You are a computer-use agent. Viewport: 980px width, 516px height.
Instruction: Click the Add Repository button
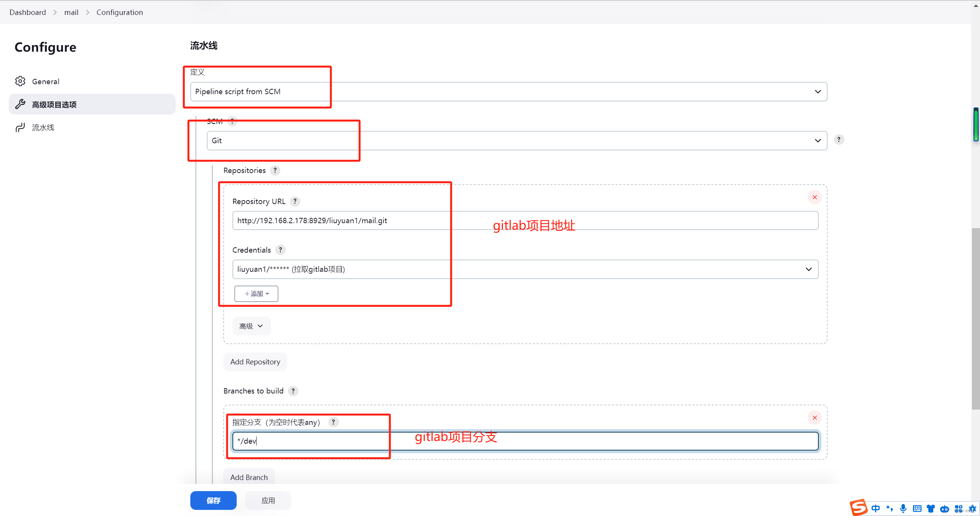pos(255,362)
